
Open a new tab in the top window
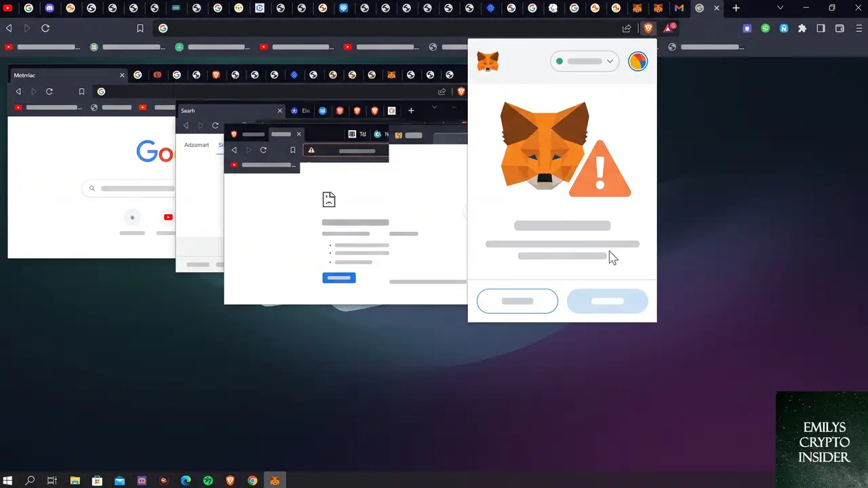(x=736, y=8)
